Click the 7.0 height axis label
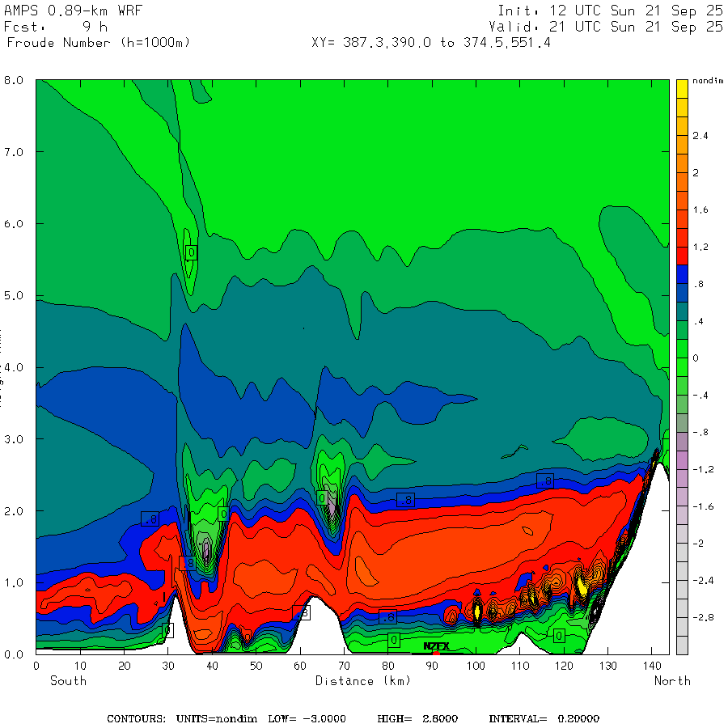 tap(14, 152)
